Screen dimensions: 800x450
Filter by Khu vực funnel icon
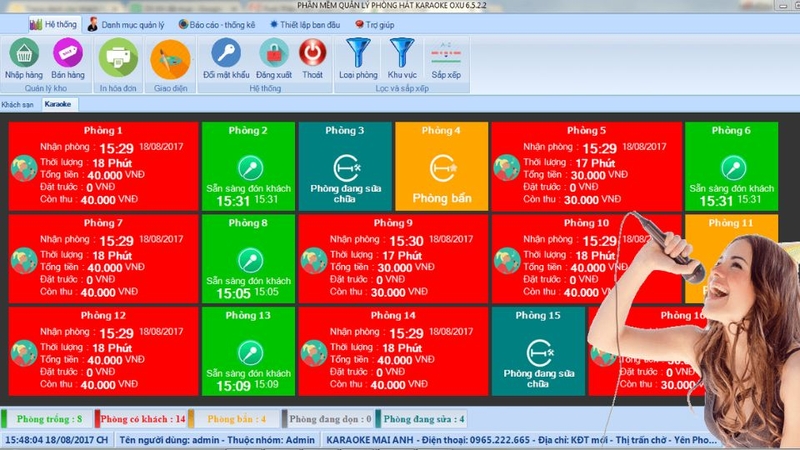pos(402,53)
